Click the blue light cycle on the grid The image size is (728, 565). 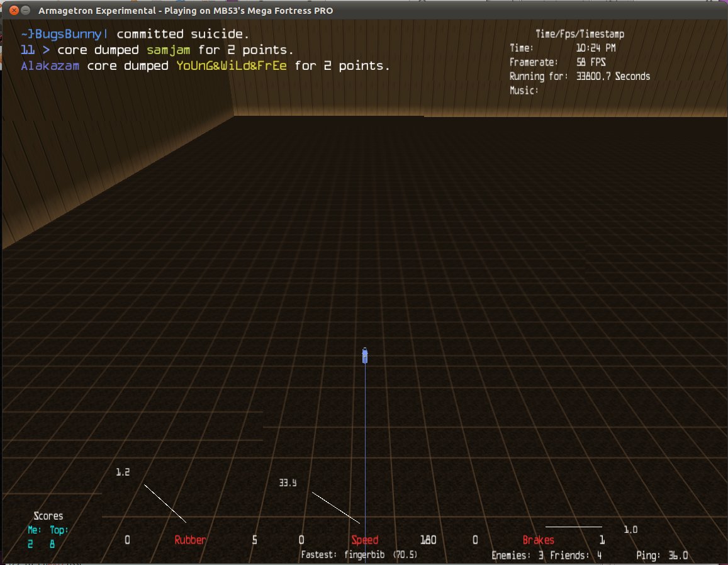point(364,355)
